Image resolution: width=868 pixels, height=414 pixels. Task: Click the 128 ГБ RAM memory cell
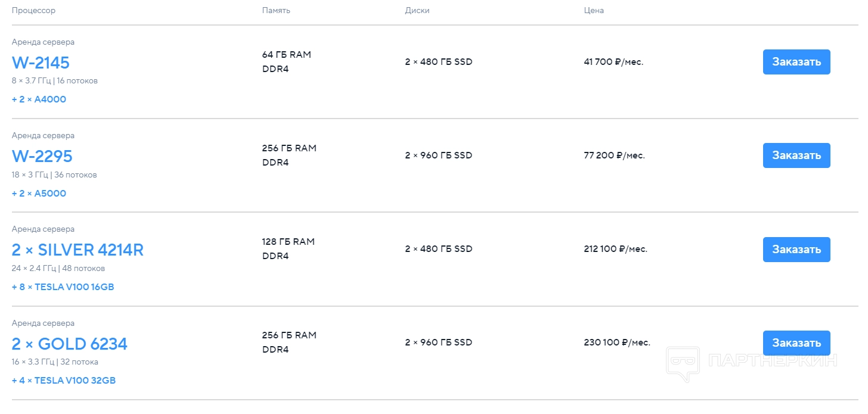[288, 242]
